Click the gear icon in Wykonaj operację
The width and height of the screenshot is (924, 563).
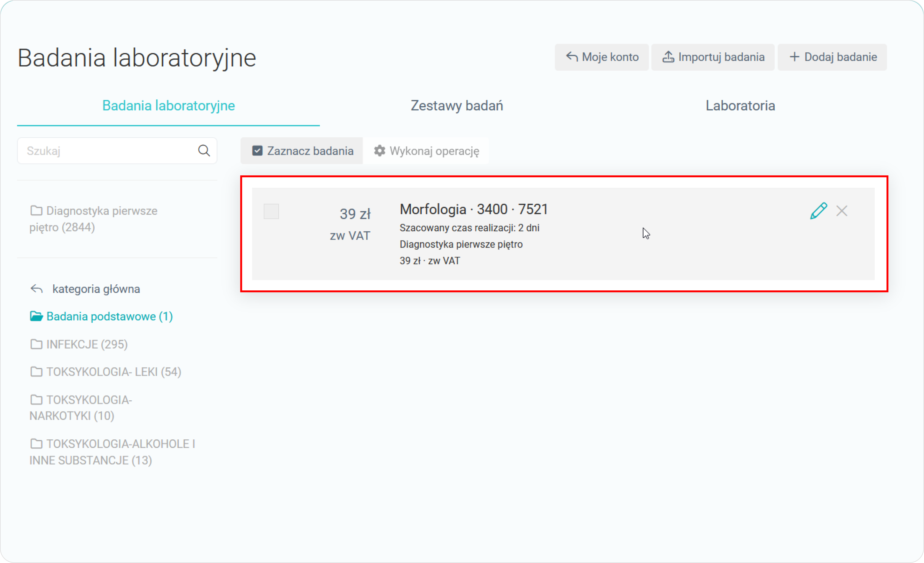(379, 151)
